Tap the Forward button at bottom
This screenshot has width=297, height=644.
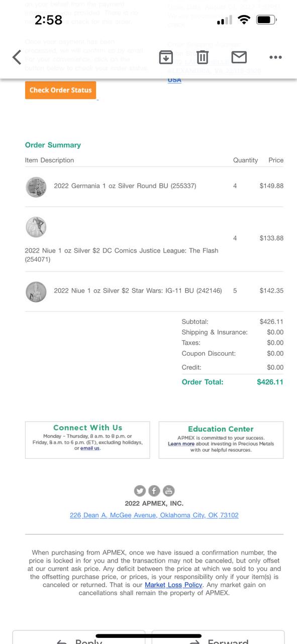pyautogui.click(x=218, y=638)
